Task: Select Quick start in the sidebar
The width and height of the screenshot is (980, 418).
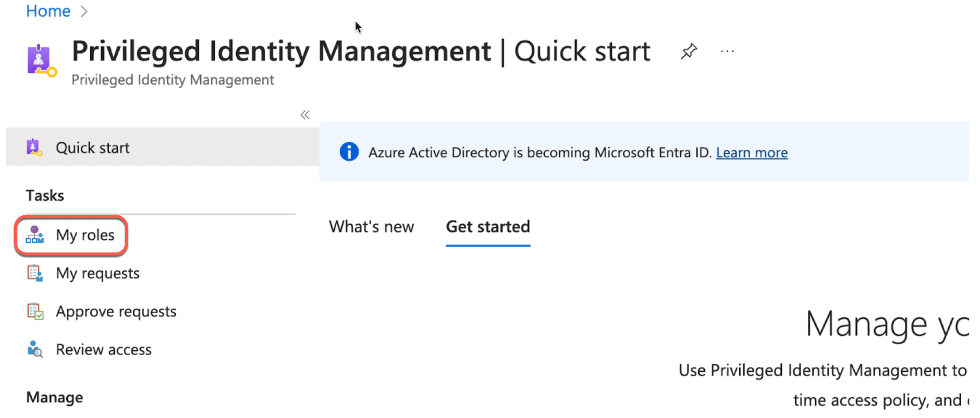Action: [x=162, y=147]
